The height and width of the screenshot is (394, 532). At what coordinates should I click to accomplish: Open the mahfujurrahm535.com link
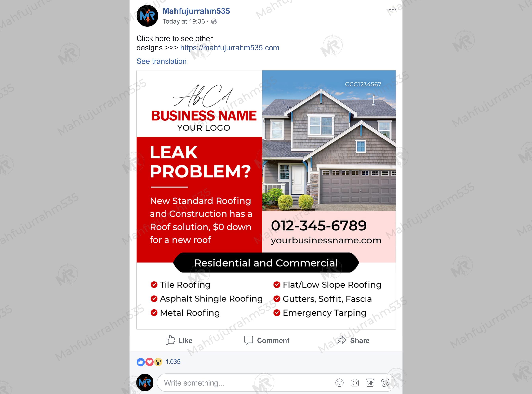230,48
